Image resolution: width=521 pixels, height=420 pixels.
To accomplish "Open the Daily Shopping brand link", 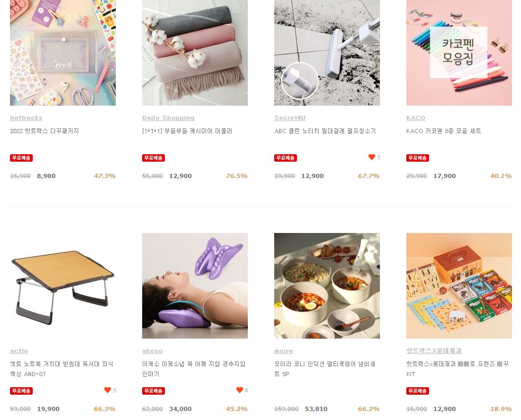I will click(x=168, y=118).
